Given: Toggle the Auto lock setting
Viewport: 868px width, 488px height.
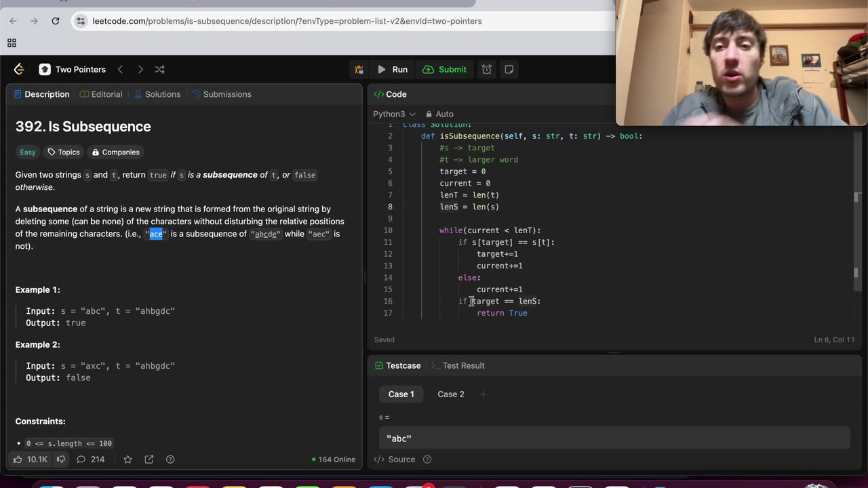Looking at the screenshot, I should 439,114.
